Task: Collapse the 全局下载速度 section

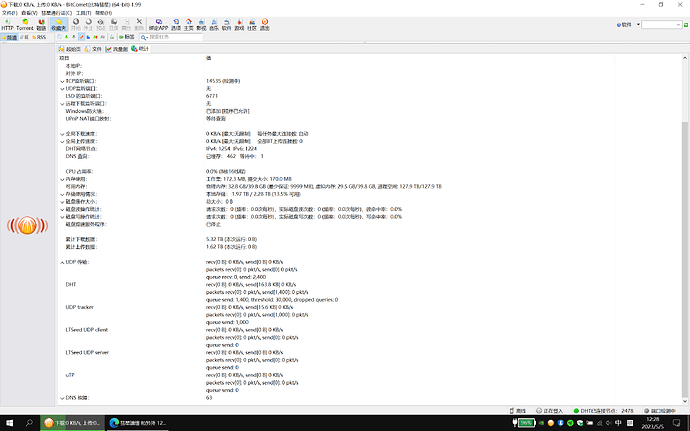Action: coord(61,133)
